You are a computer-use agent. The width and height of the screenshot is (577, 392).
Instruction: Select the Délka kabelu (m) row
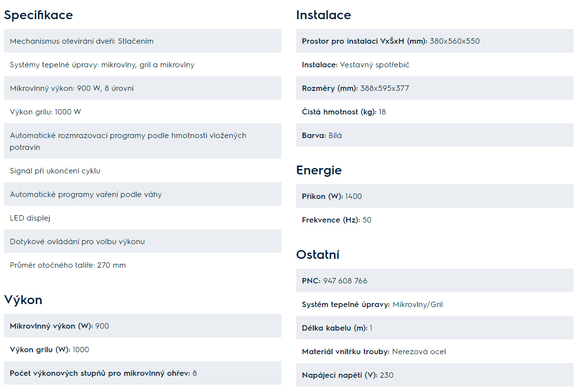click(435, 328)
